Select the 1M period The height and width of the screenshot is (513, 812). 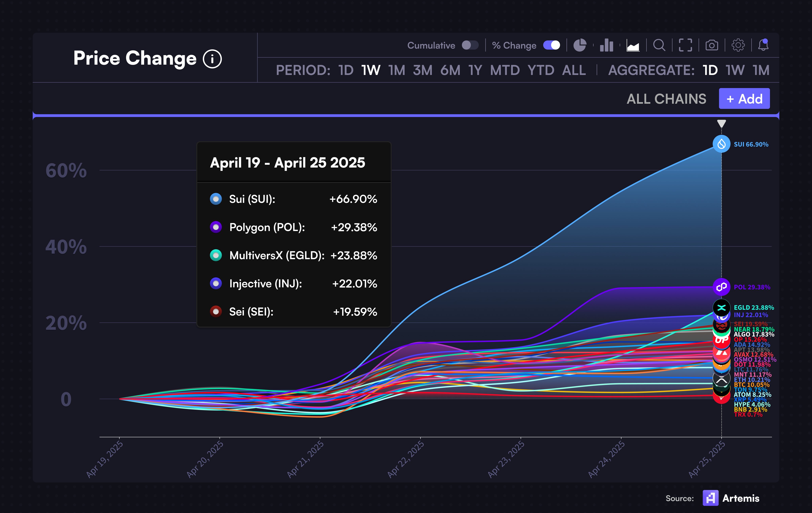click(396, 70)
